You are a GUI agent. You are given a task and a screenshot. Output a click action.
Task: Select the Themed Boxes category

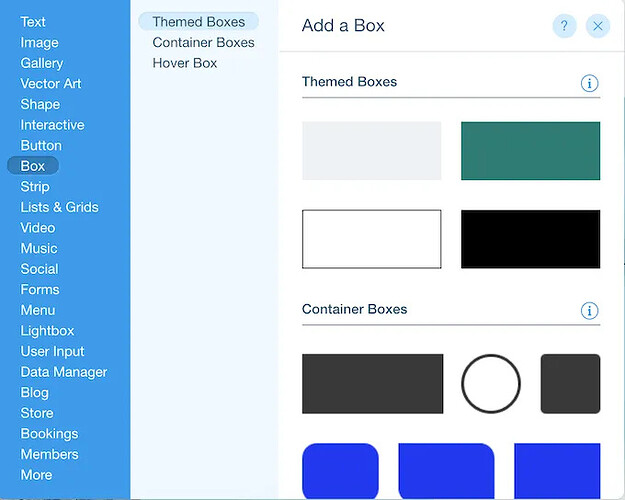pos(198,21)
